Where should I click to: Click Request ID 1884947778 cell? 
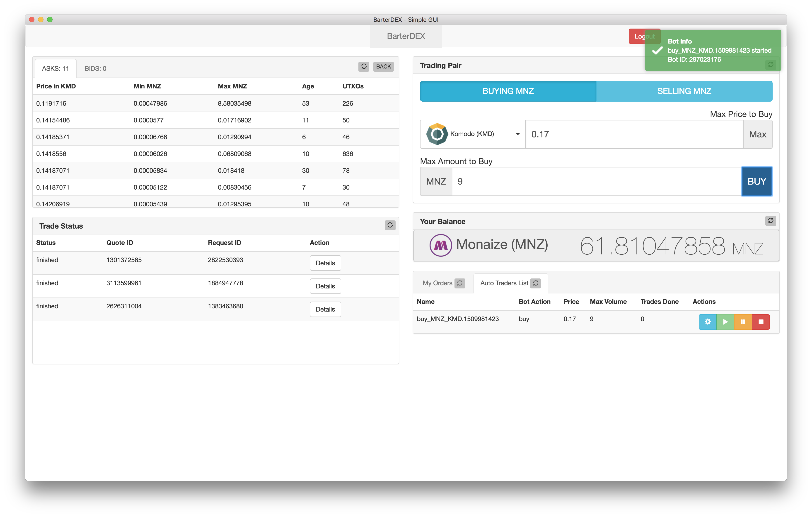tap(225, 283)
